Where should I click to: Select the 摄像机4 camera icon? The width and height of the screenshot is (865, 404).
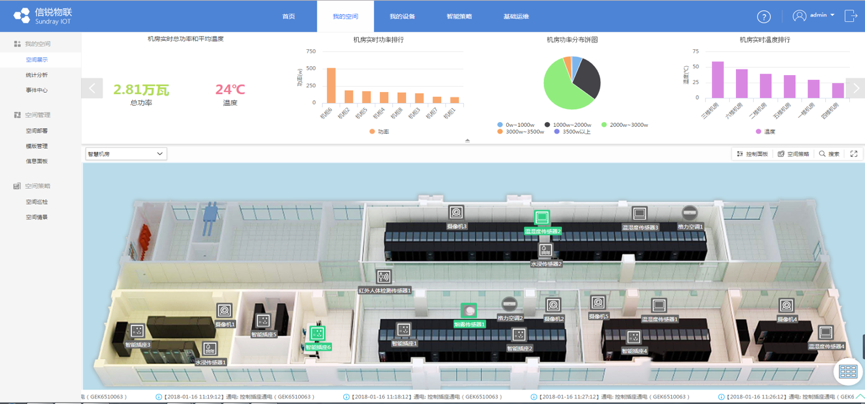point(786,306)
